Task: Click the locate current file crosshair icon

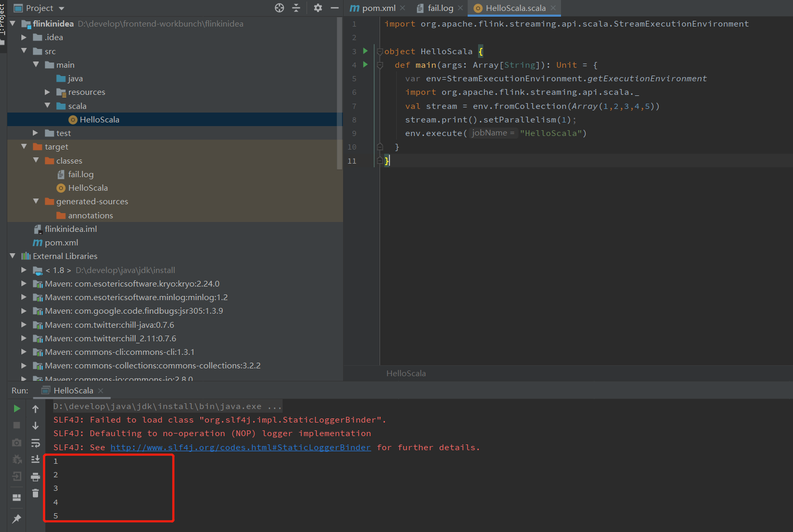Action: 279,8
